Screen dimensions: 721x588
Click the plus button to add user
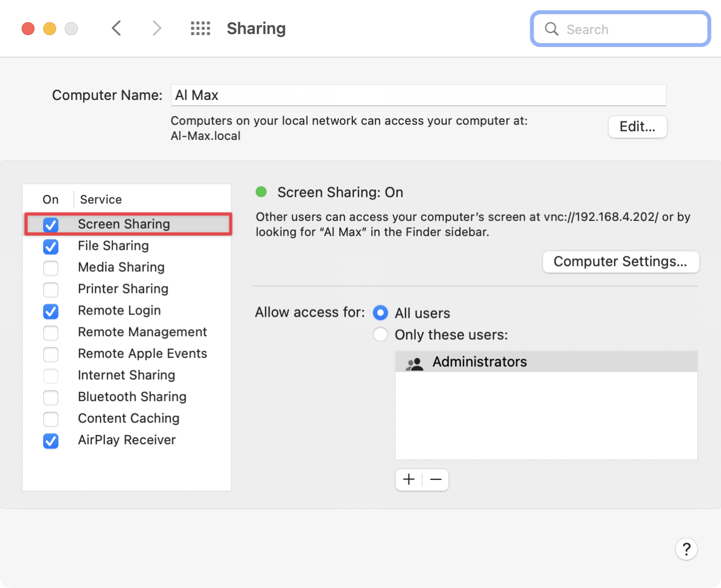(409, 479)
